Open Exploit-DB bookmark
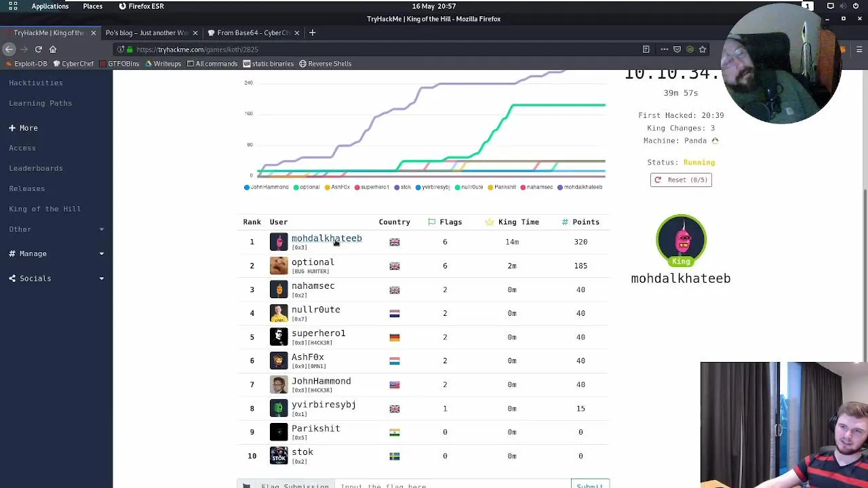 point(27,64)
